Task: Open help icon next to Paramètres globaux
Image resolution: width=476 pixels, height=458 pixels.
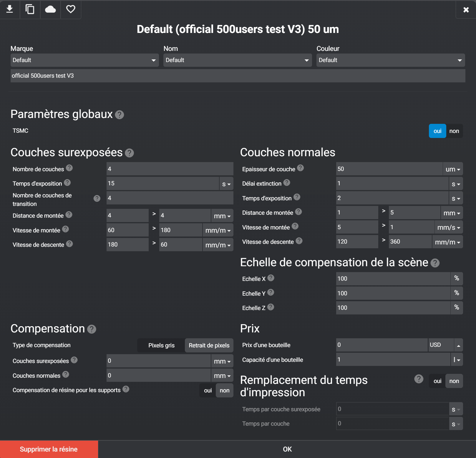Action: 120,115
